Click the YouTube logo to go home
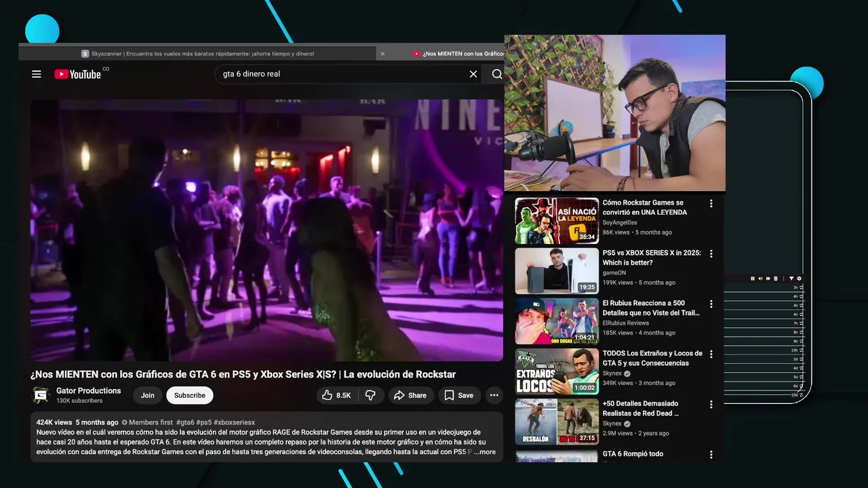 (x=78, y=74)
